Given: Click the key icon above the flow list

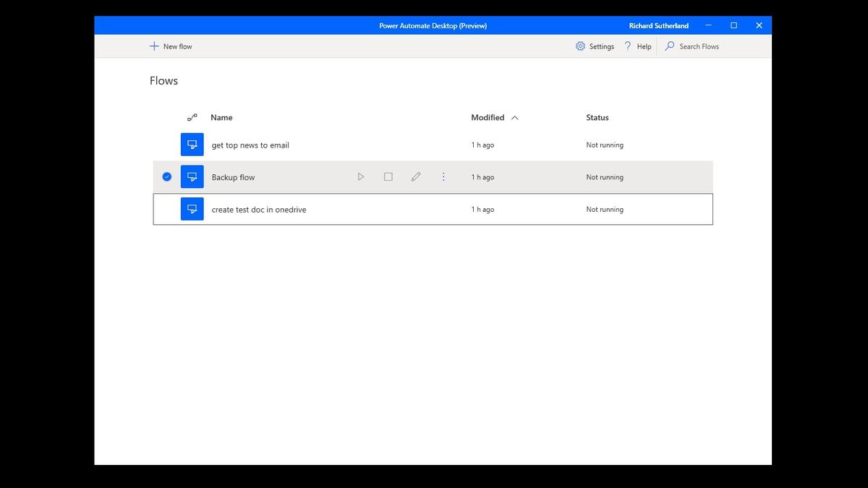Looking at the screenshot, I should pos(192,117).
